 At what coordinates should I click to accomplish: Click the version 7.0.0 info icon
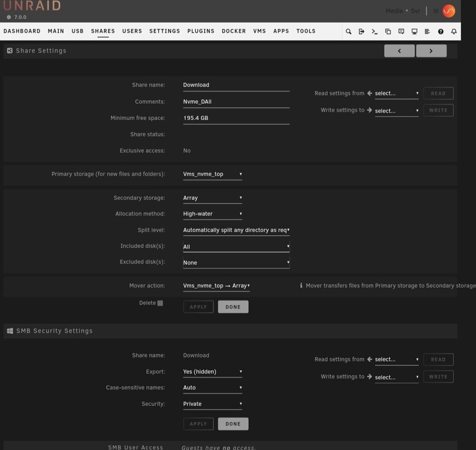[9, 17]
